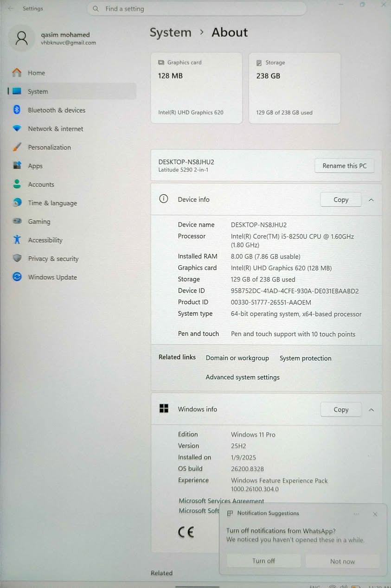Image resolution: width=391 pixels, height=588 pixels.
Task: Open Privacy & security settings
Action: 71,258
